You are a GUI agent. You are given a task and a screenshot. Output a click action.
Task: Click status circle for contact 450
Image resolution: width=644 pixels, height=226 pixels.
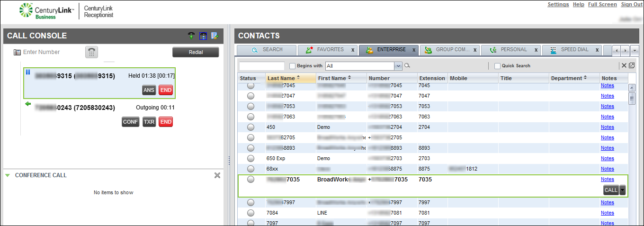(x=251, y=127)
